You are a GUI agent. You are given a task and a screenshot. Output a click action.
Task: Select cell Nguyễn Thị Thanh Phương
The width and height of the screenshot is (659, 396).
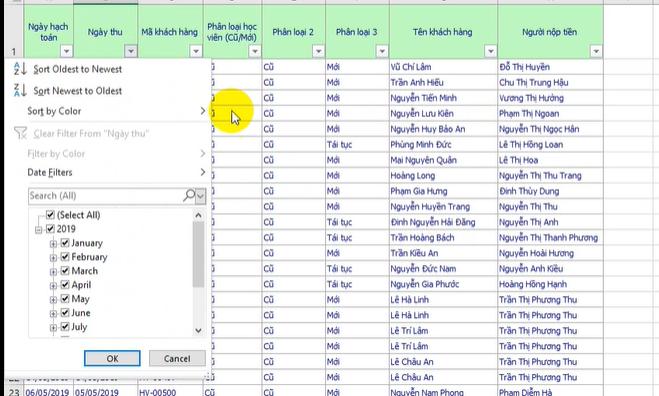(x=550, y=238)
